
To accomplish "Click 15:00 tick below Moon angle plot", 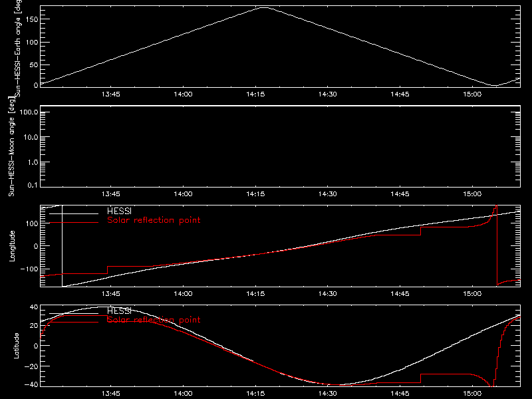I will click(472, 194).
